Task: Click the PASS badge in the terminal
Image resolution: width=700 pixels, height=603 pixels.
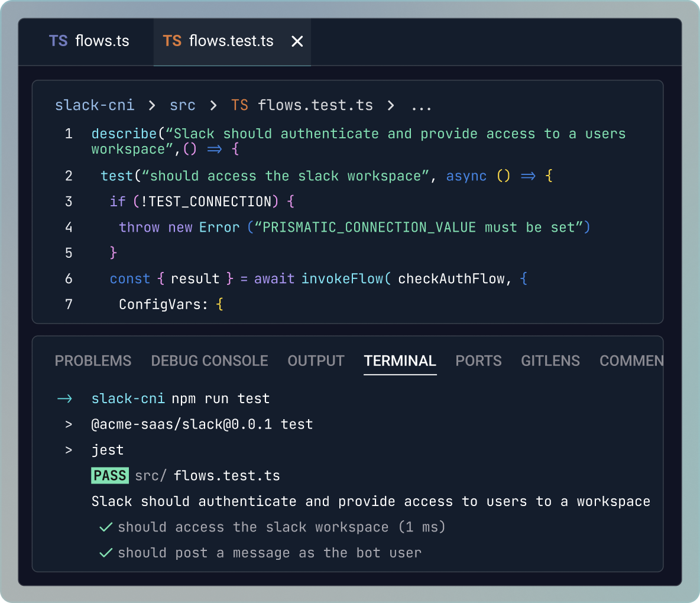Action: (x=109, y=475)
